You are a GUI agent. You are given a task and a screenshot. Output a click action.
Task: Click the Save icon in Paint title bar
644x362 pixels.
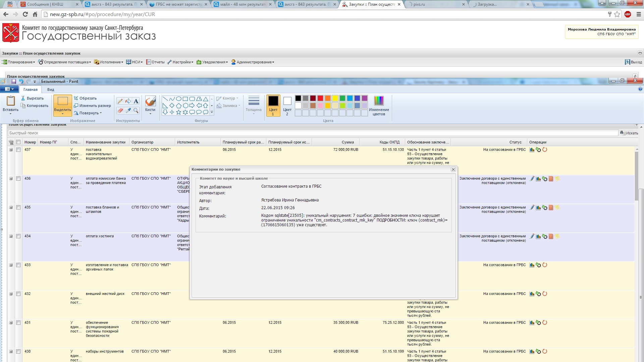14,81
